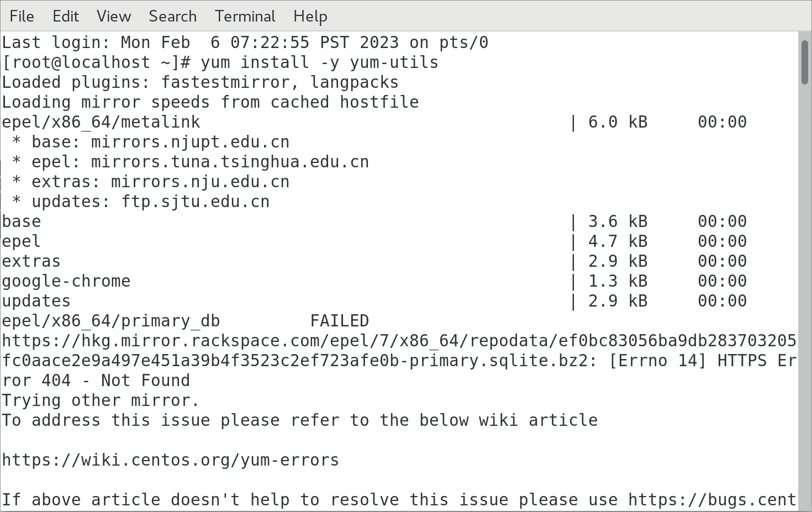This screenshot has height=512, width=812.
Task: Click the "Trying other mirror." line
Action: [101, 400]
